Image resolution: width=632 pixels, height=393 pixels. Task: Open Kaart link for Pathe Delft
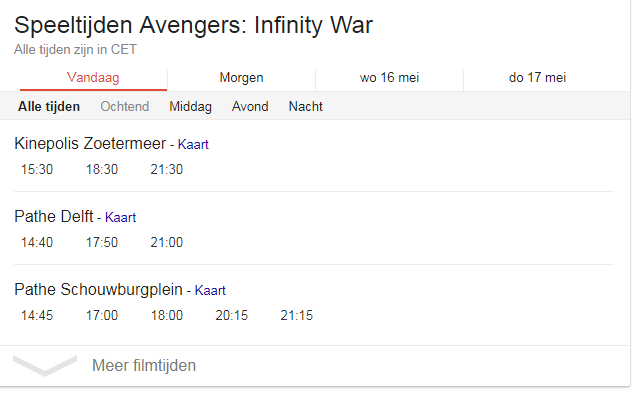121,217
